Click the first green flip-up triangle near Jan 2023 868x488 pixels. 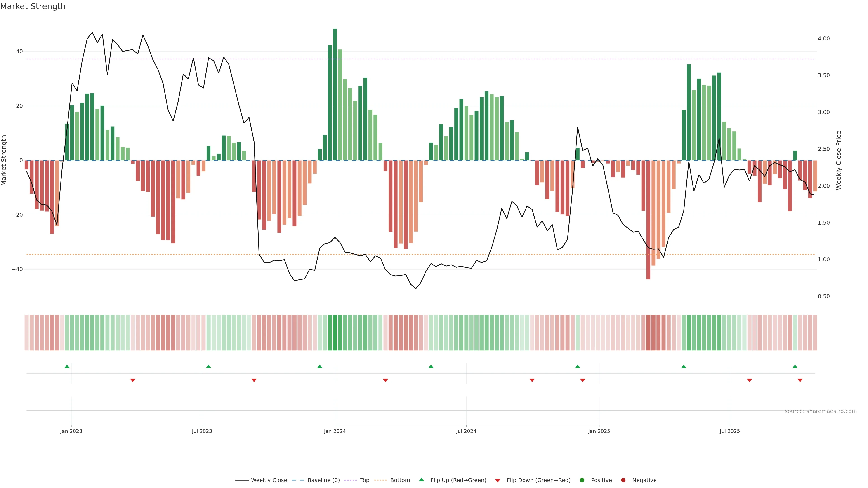tap(67, 366)
